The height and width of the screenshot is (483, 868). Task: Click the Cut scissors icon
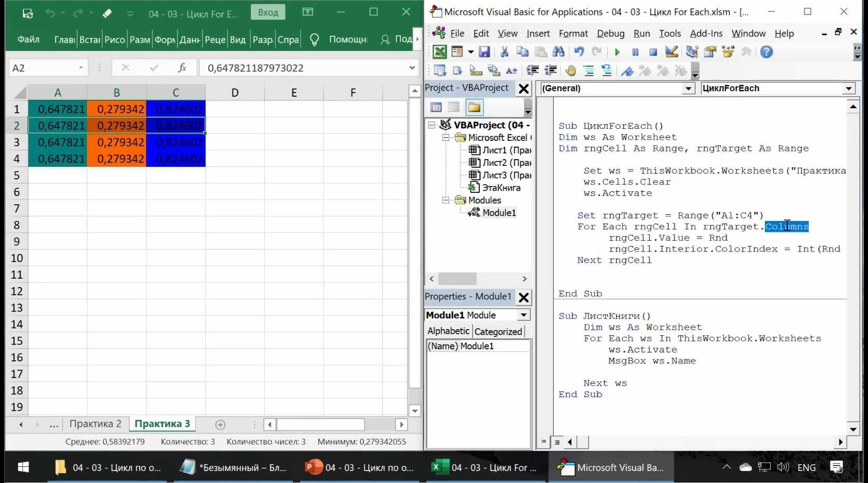[504, 52]
